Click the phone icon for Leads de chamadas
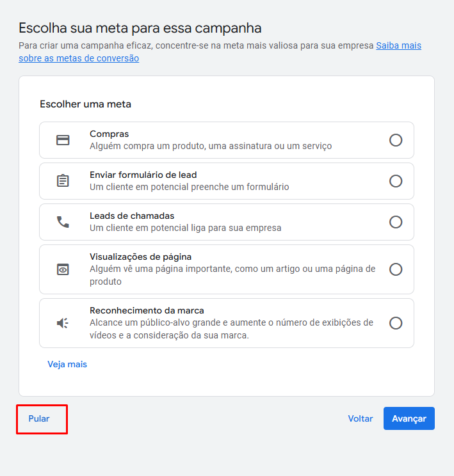The height and width of the screenshot is (476, 454). (x=63, y=222)
